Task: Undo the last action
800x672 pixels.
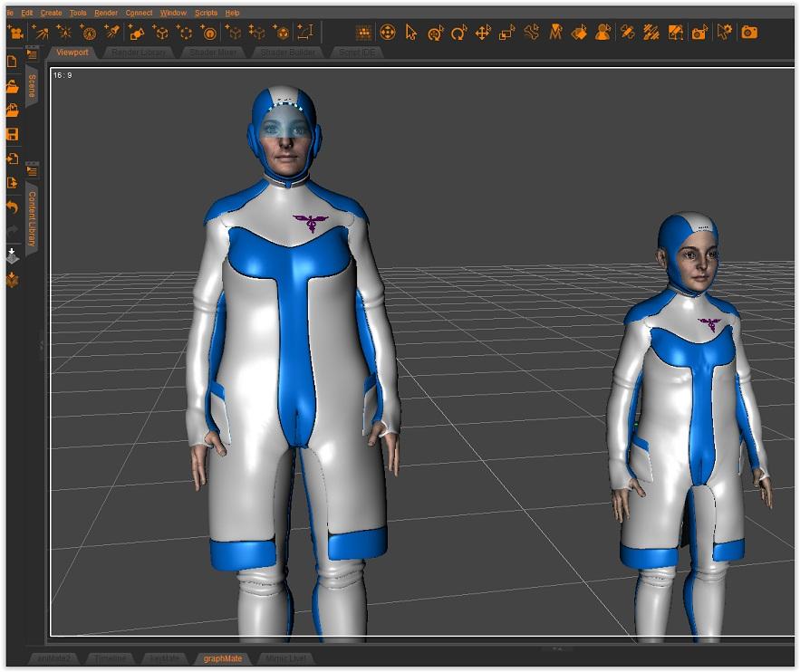Action: (13, 207)
